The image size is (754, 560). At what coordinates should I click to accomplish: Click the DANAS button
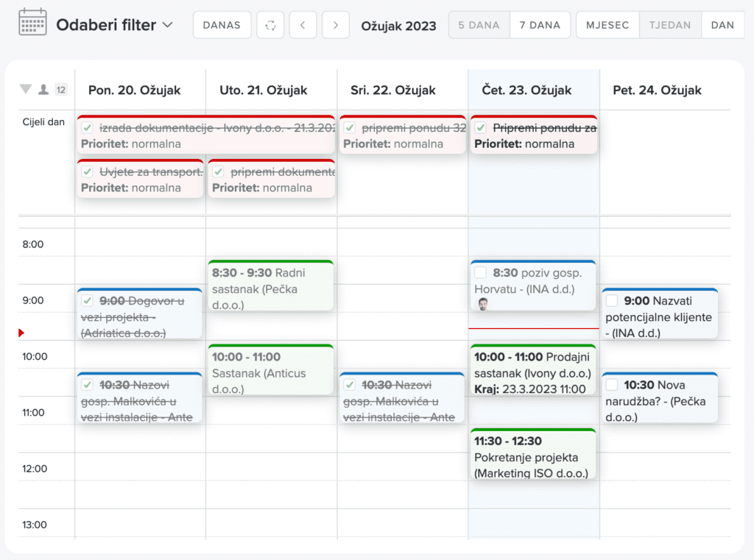point(222,25)
